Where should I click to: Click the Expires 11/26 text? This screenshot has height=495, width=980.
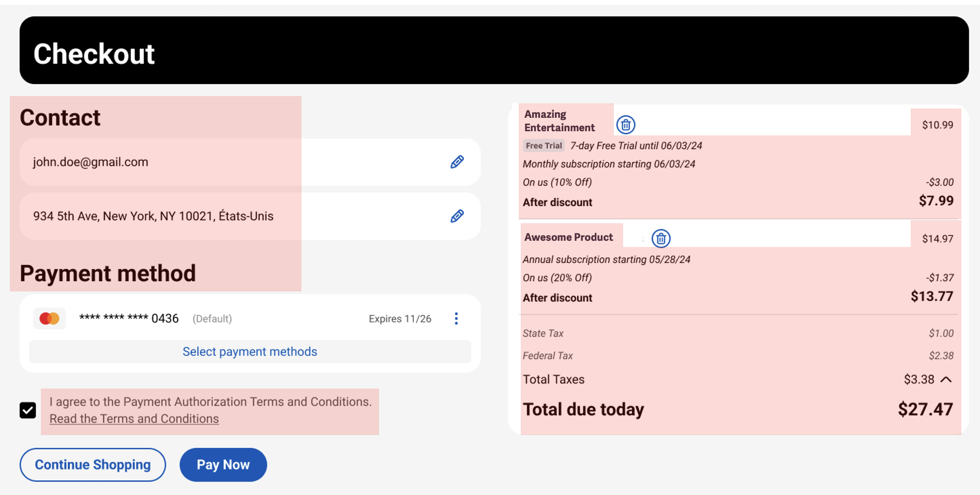click(400, 319)
